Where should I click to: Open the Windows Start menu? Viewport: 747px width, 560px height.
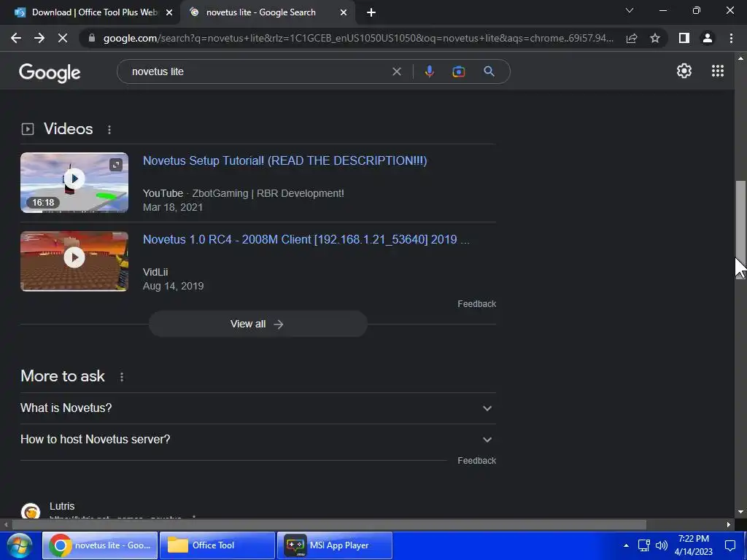tap(18, 545)
